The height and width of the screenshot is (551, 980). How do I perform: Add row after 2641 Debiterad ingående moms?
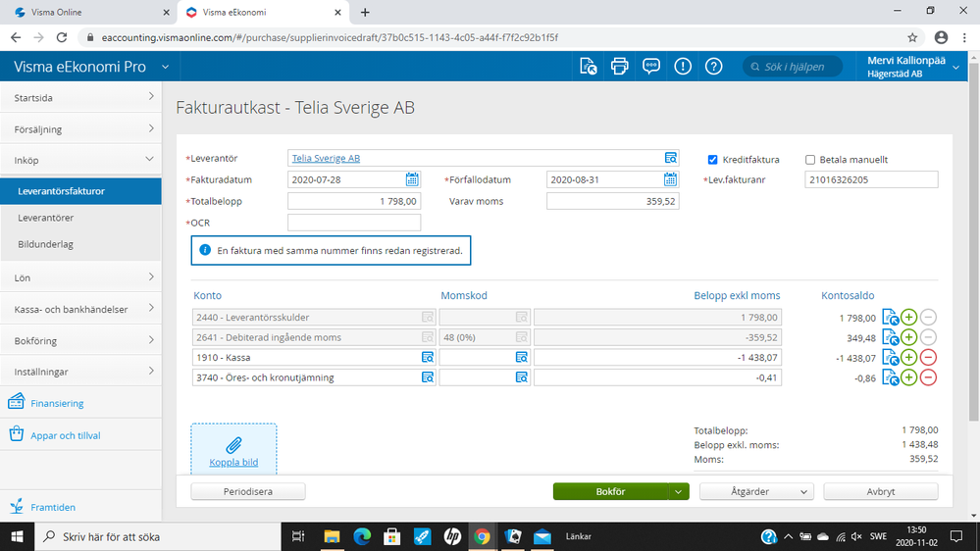tap(908, 337)
